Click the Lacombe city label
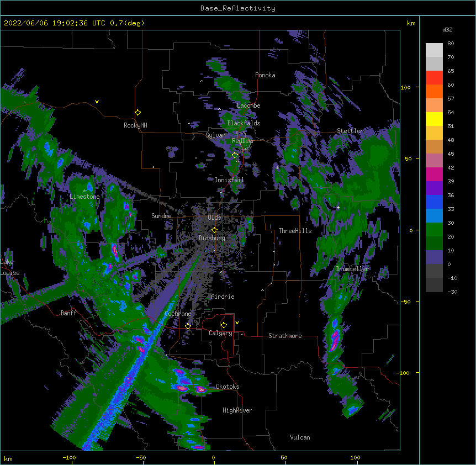The image size is (476, 465). point(248,105)
